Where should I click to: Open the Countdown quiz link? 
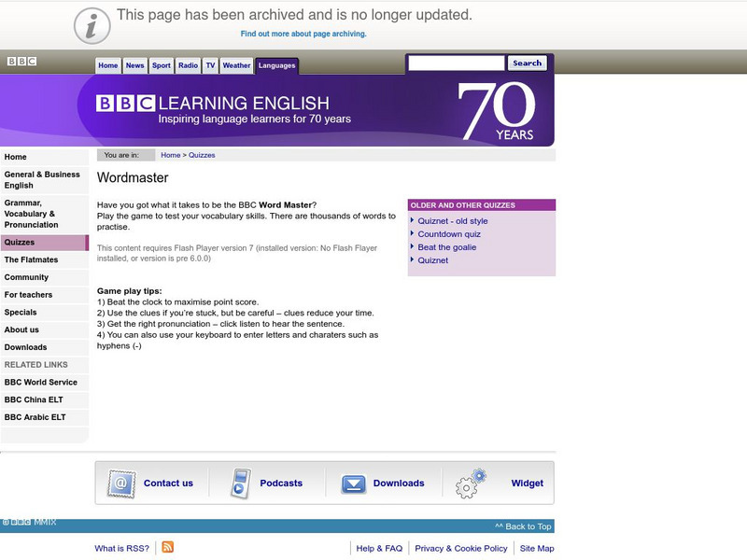coord(449,234)
